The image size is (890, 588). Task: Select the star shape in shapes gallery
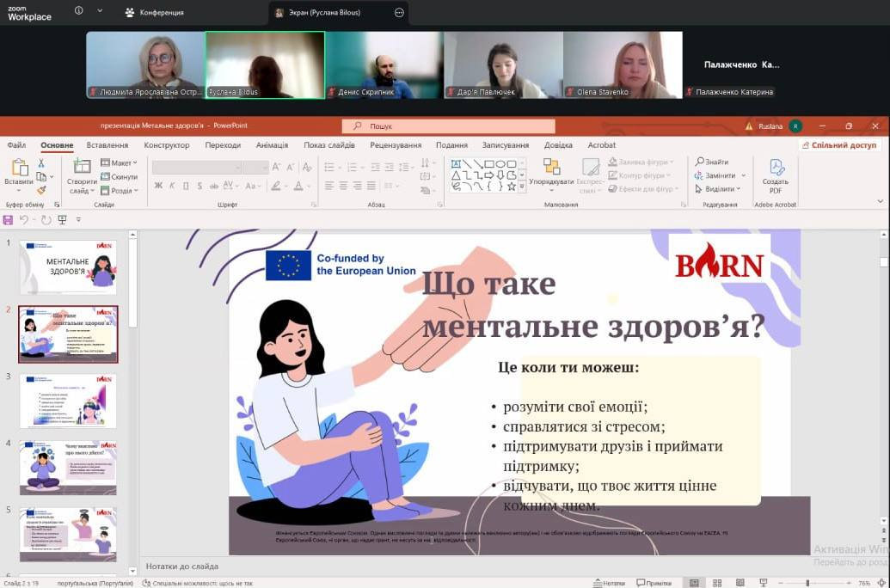point(512,187)
